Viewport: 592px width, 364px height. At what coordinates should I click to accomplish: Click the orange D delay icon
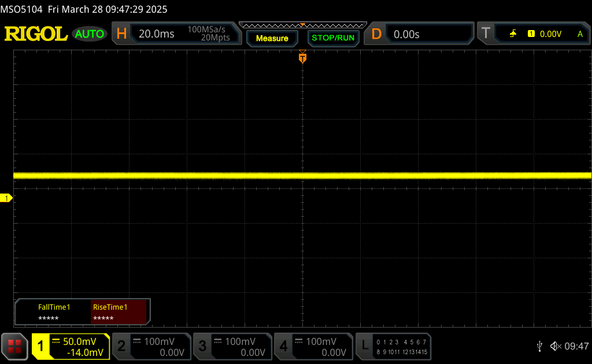tap(376, 34)
